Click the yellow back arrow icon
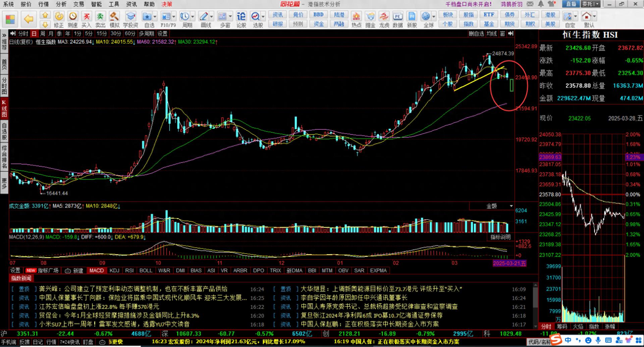The height and width of the screenshot is (347, 644). (29, 19)
